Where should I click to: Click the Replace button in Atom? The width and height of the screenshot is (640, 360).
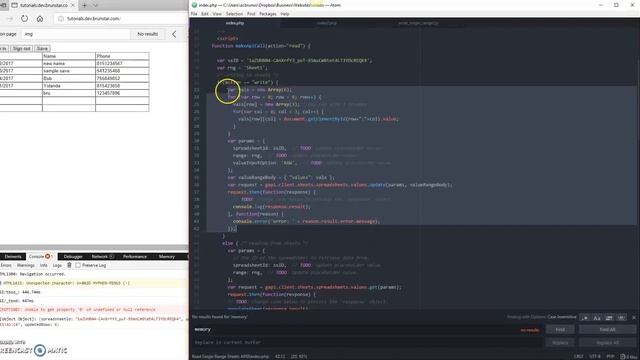click(560, 342)
